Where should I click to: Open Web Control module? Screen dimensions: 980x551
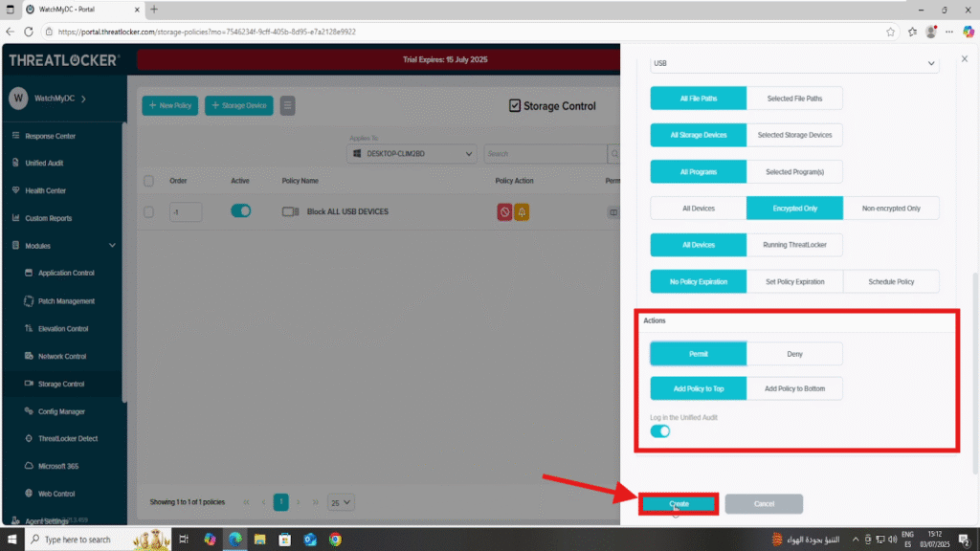tap(56, 494)
